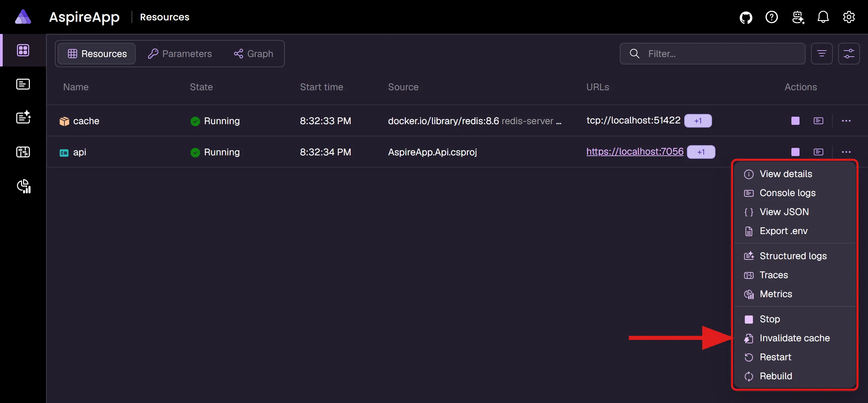Image resolution: width=868 pixels, height=403 pixels.
Task: Go to Traces in sidebar
Action: point(23,152)
